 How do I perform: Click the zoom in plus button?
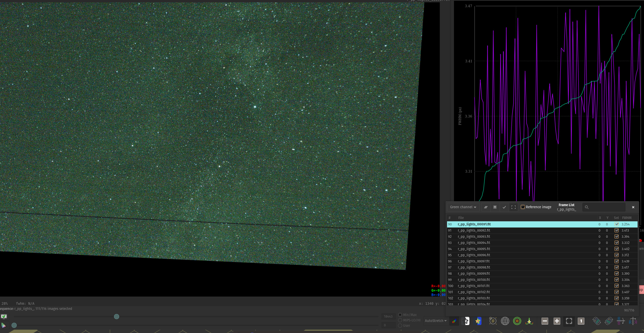coord(557,321)
